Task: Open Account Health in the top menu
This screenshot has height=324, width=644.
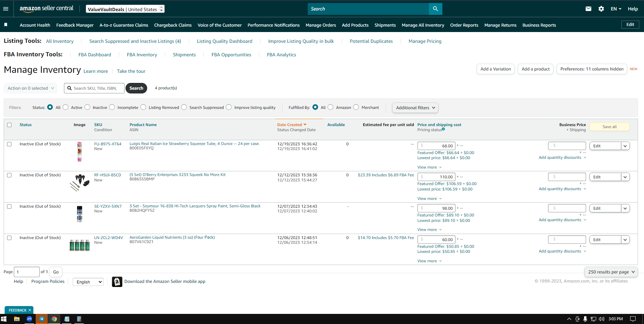Action: pos(35,25)
